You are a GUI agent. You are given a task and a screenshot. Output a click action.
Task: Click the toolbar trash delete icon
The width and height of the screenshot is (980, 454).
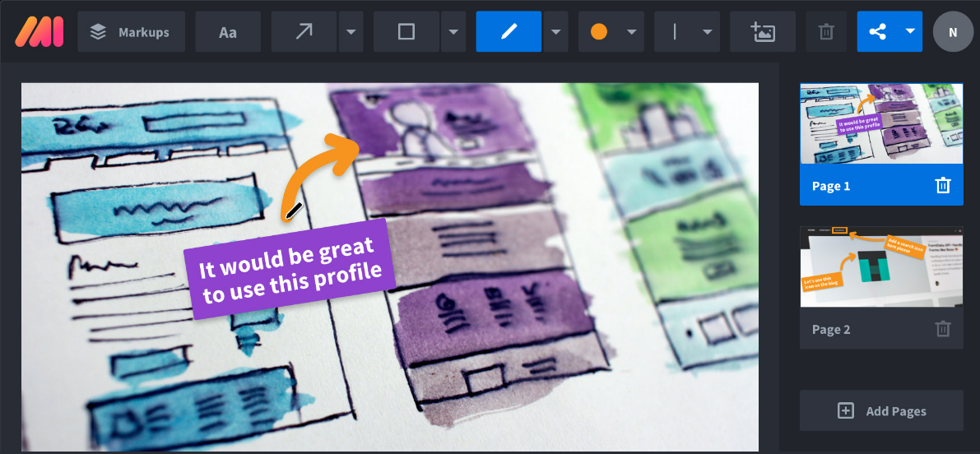(x=826, y=31)
